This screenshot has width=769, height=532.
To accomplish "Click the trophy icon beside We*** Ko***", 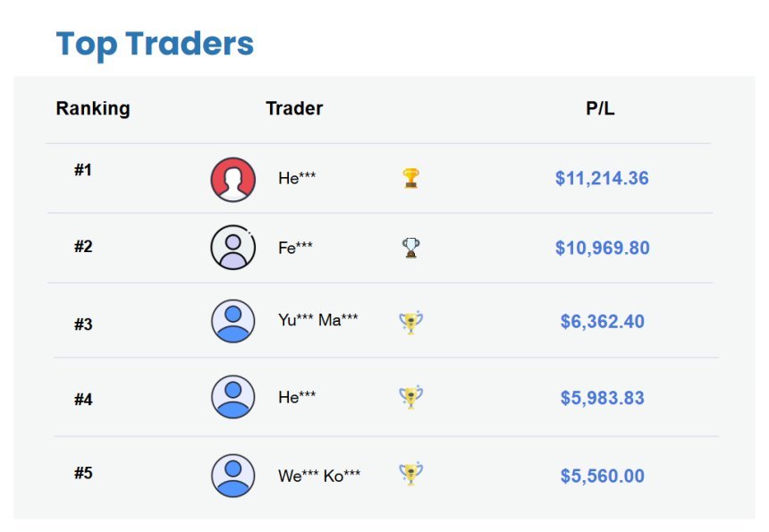I will point(411,474).
